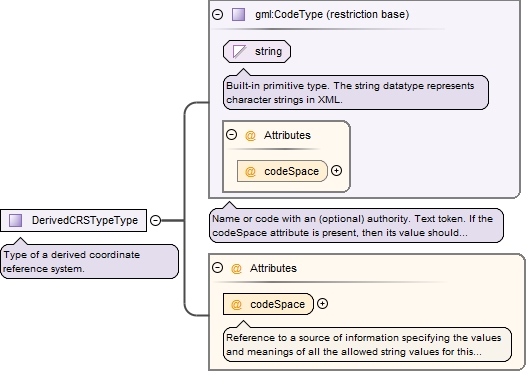Collapse the inner Attributes group in CodeType
Screen dimensions: 527x372
click(x=232, y=135)
